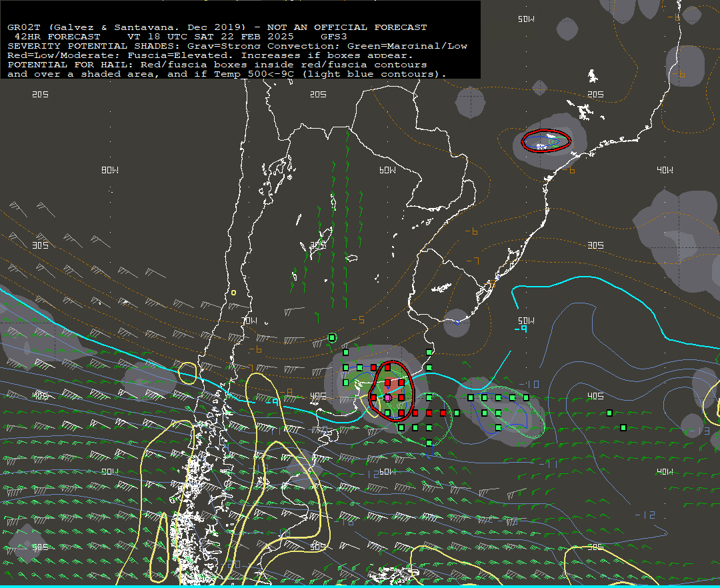720x588 pixels.
Task: Click the single fuchsia hail box
Action: pos(387,397)
